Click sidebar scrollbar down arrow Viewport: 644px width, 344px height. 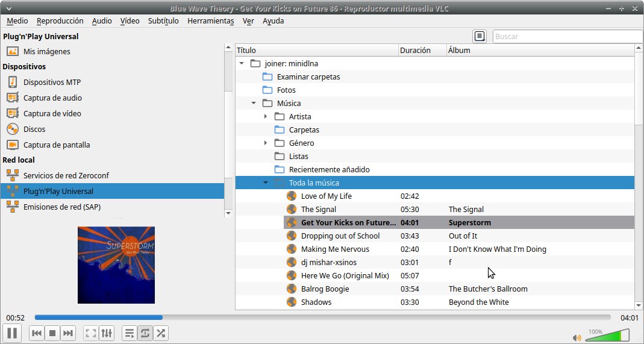click(229, 213)
